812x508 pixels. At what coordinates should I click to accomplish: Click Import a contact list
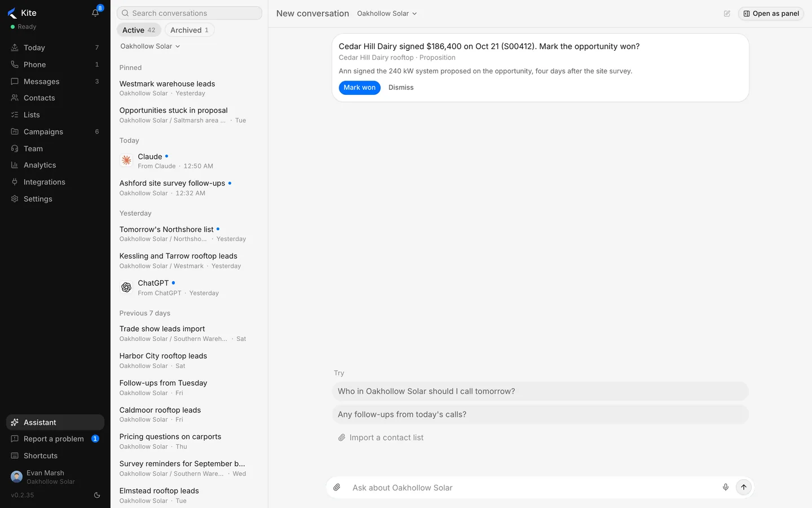coord(381,437)
